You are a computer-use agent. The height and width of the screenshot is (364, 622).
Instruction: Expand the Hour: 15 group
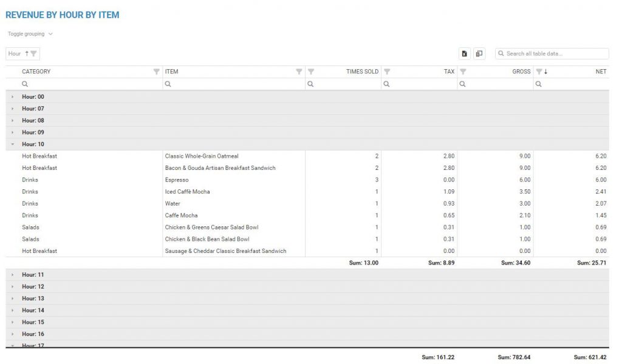coord(13,322)
